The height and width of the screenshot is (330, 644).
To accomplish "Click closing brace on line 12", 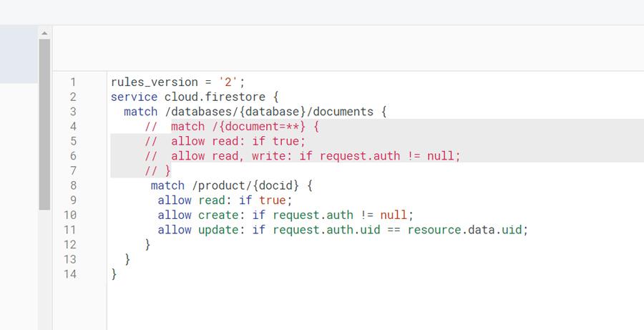I will (148, 245).
